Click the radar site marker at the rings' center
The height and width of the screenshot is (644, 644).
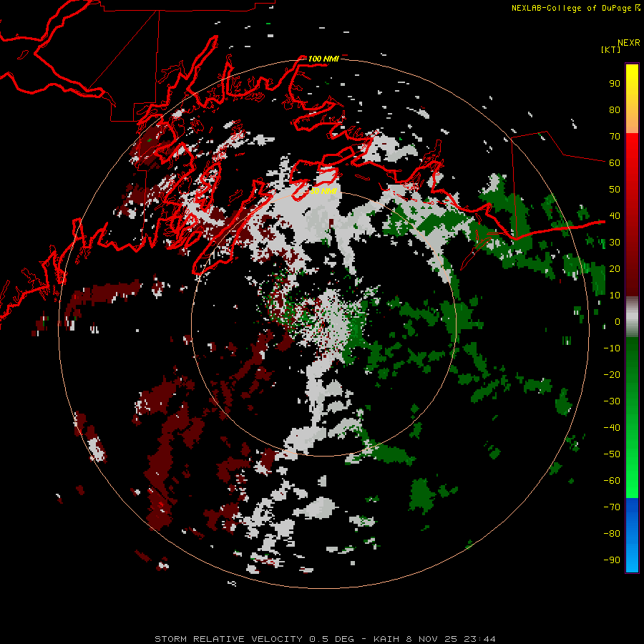tap(323, 324)
